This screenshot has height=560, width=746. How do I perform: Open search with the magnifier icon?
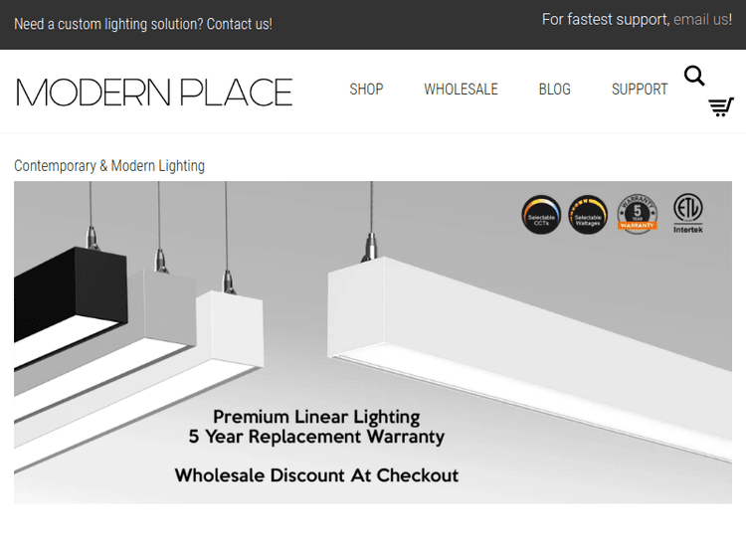(694, 76)
